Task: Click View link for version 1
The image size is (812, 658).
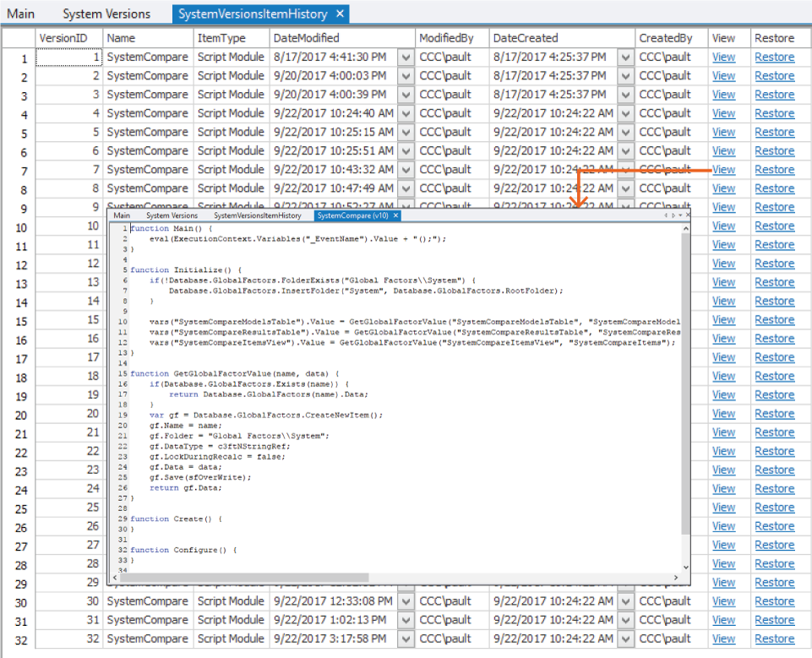Action: click(x=723, y=57)
